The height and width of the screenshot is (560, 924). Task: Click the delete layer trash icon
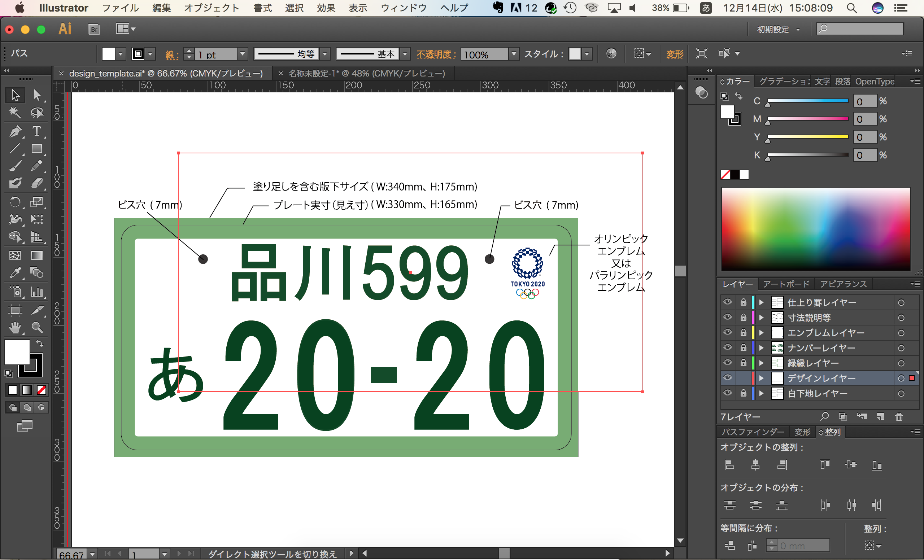[x=899, y=416]
